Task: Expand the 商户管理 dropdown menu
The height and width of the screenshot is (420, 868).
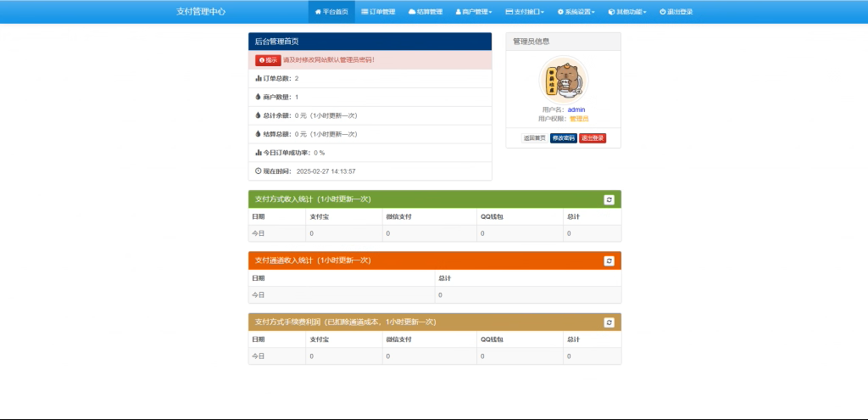Action: coord(473,12)
